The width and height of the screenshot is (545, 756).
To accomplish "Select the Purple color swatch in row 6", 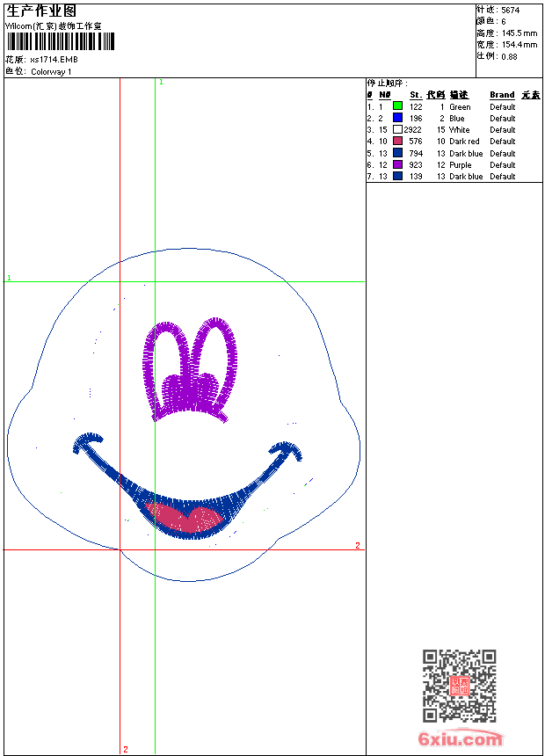I will (397, 164).
